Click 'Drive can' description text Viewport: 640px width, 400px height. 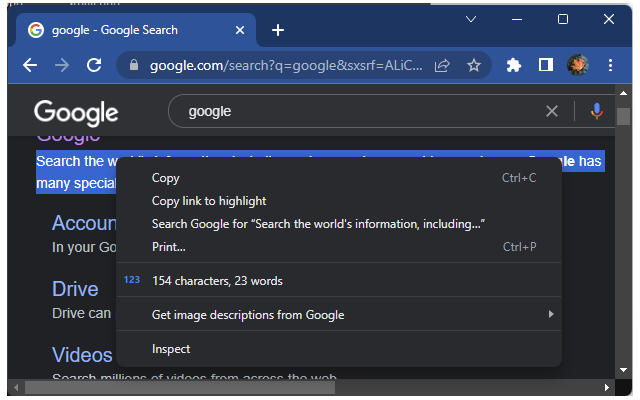(x=81, y=313)
